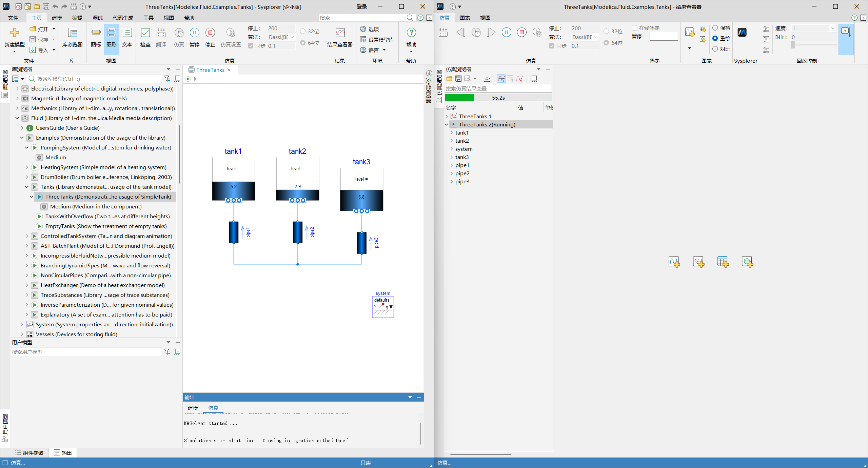
Task: Expand HeatingSystem example node
Action: pos(27,167)
